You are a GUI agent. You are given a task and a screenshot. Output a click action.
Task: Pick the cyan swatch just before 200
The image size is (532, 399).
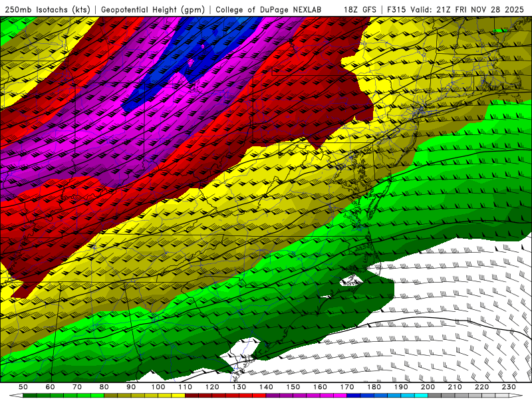(422, 396)
